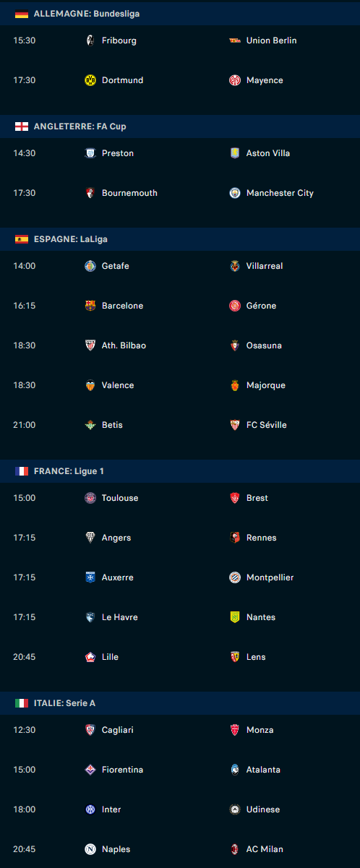Click the Dortmund club crest

tap(90, 80)
